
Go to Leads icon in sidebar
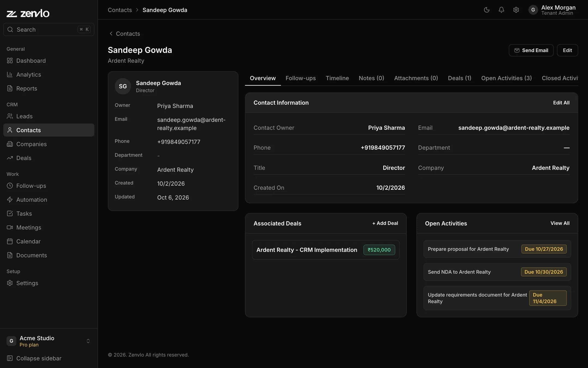[10, 116]
